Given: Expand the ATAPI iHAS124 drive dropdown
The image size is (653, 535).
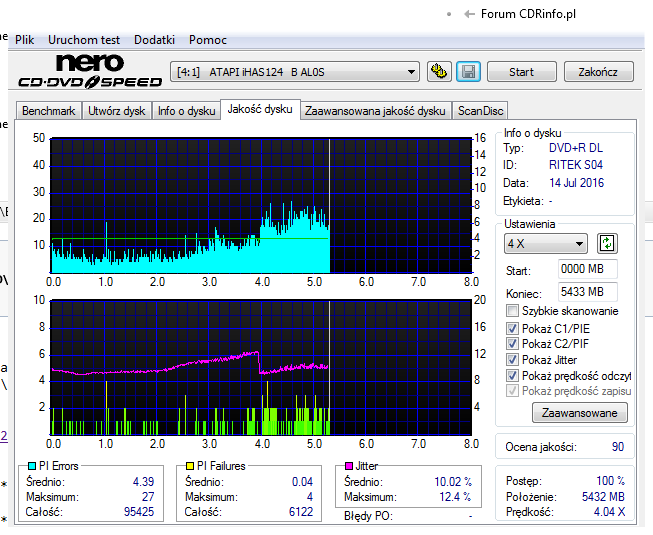Looking at the screenshot, I should pyautogui.click(x=295, y=72).
